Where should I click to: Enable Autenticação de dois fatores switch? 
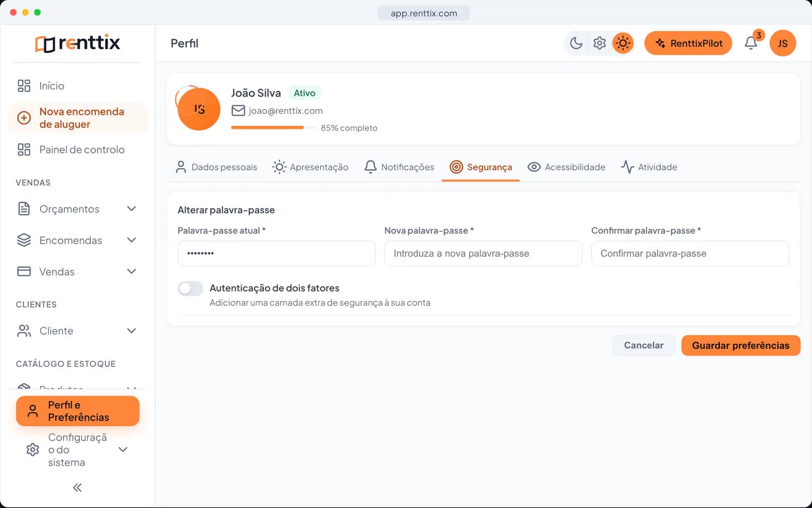[190, 289]
